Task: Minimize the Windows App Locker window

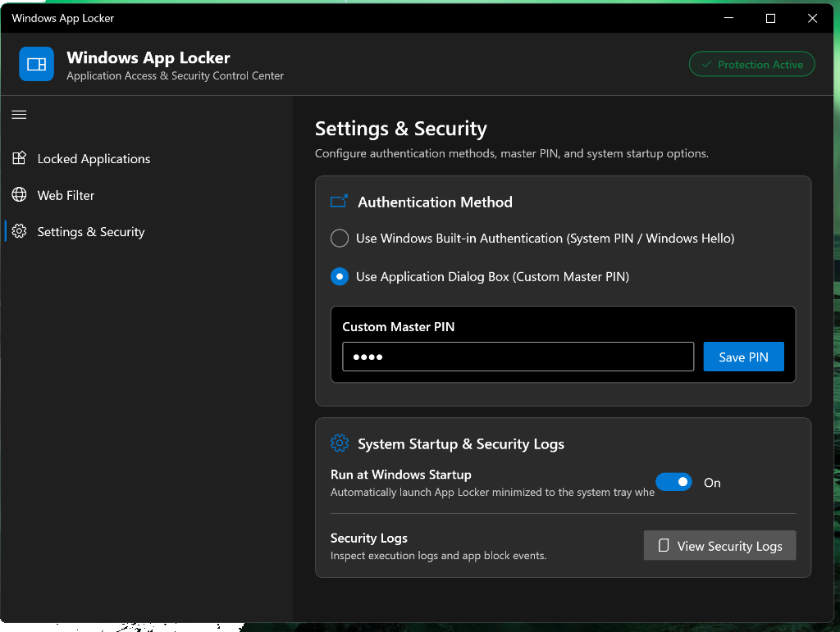Action: coord(728,18)
